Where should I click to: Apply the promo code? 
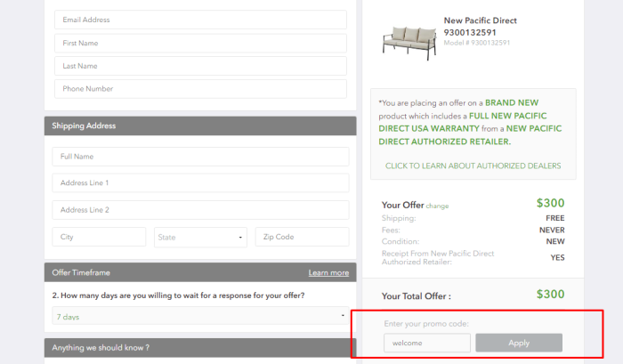[519, 343]
